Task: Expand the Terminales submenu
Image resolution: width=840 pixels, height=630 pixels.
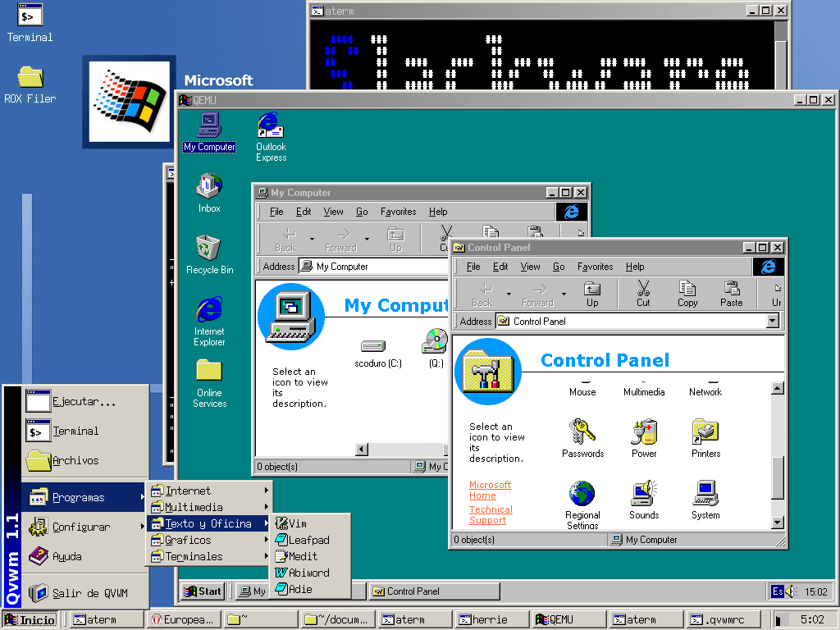Action: click(x=209, y=557)
